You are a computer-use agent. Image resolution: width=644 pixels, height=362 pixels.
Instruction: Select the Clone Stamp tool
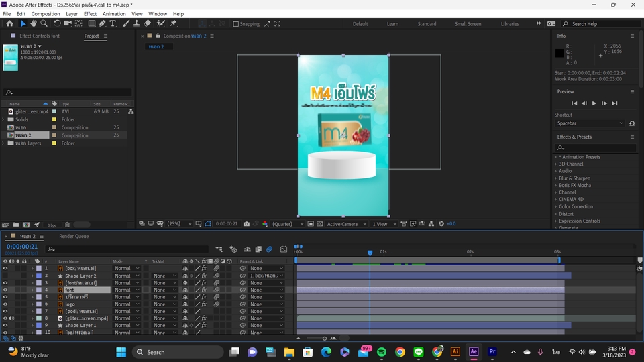136,24
